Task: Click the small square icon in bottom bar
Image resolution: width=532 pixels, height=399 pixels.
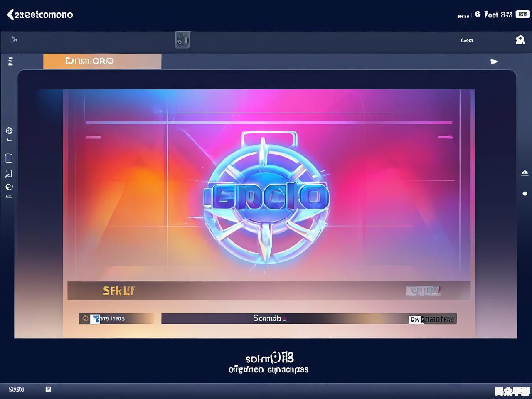Action: (x=48, y=389)
